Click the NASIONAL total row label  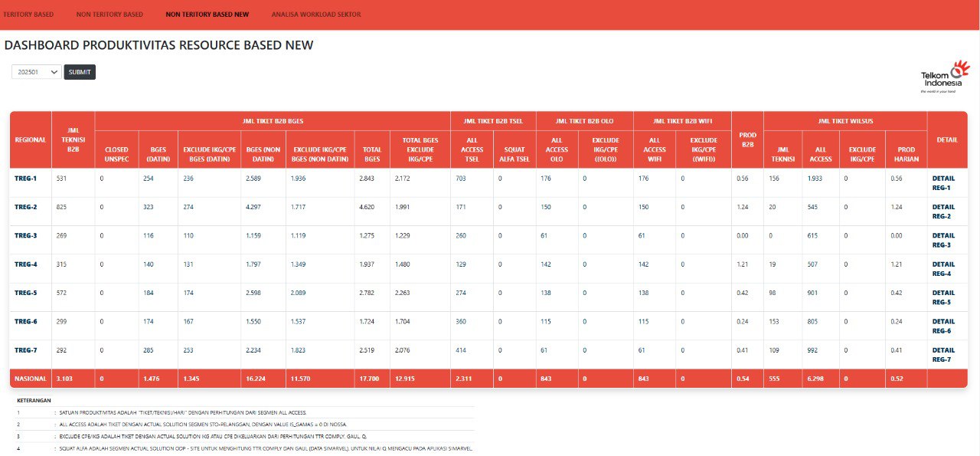[x=31, y=379]
